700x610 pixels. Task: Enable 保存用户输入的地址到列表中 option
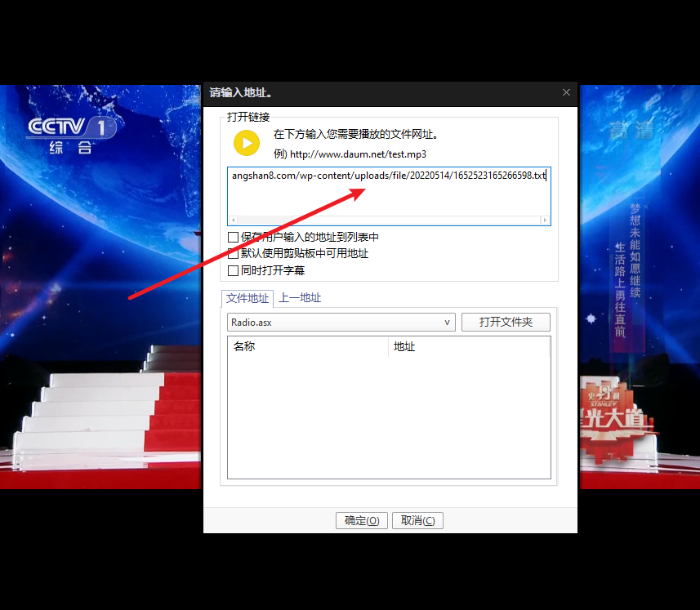233,237
